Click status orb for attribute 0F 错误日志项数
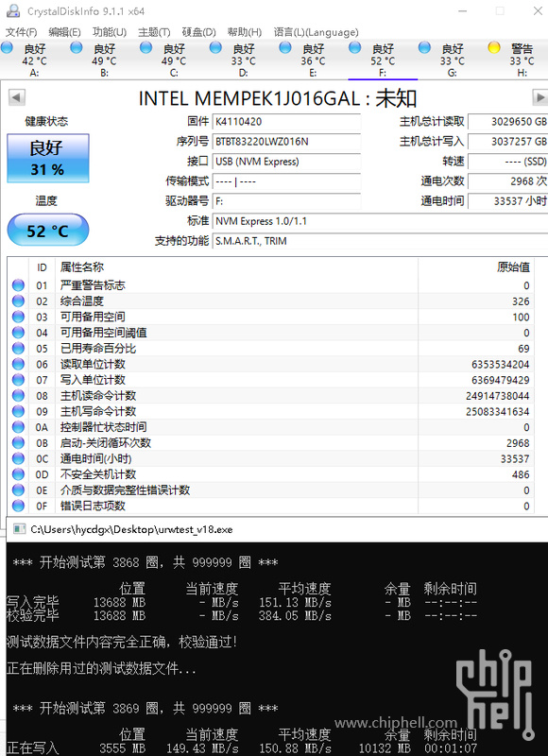 [18, 506]
